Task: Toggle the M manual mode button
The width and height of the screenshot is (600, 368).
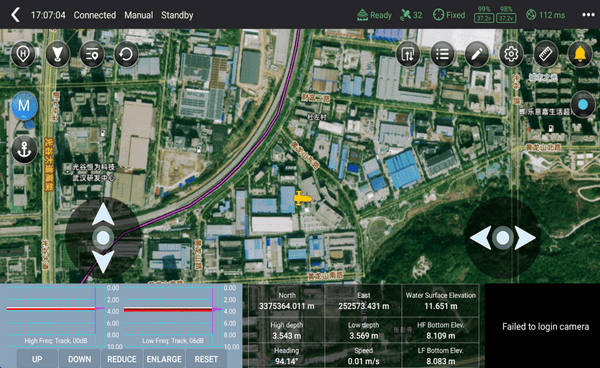Action: [24, 106]
